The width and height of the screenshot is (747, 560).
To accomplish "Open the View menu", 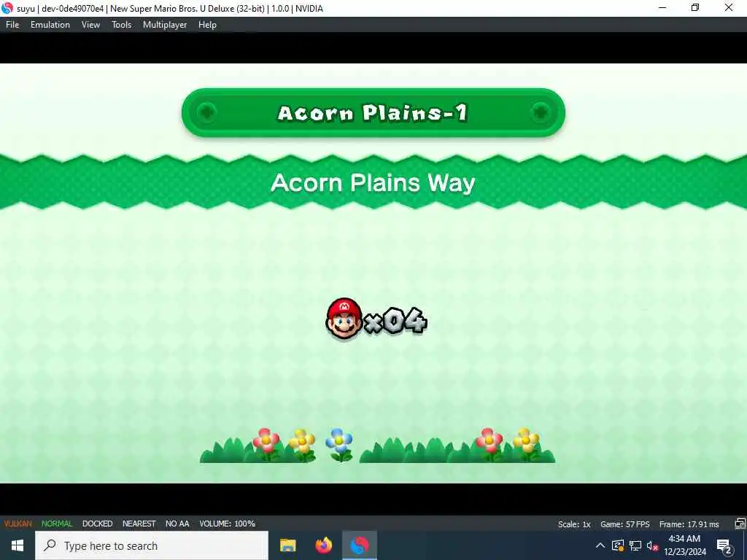I will [x=90, y=25].
